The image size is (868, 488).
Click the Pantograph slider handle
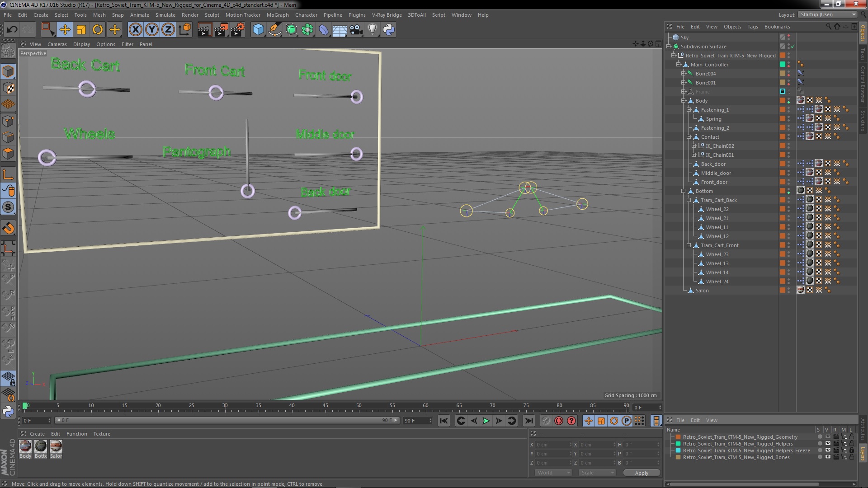(x=247, y=191)
